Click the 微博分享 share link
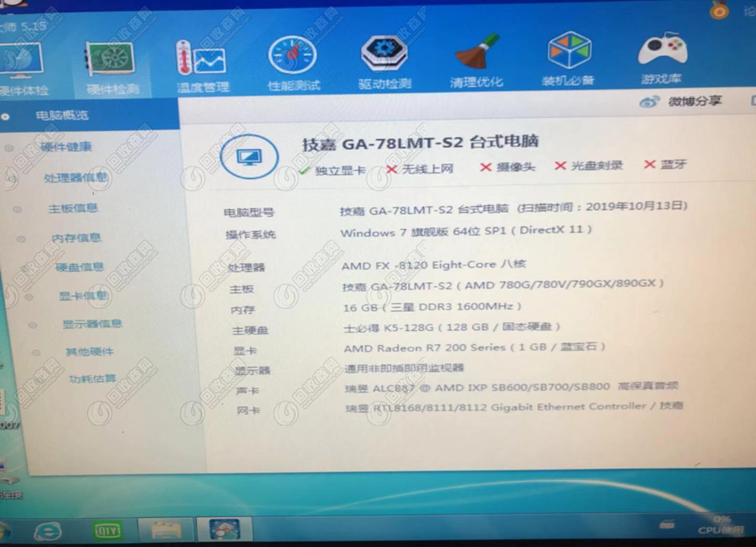756x547 pixels. (x=695, y=101)
